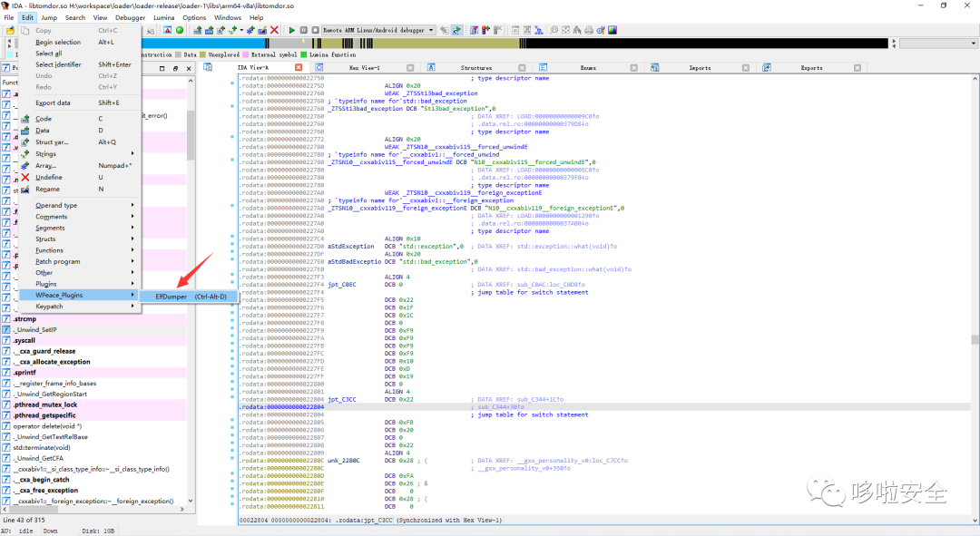Close the Hex View-1 tab
The height and width of the screenshot is (536, 980).
click(x=410, y=67)
